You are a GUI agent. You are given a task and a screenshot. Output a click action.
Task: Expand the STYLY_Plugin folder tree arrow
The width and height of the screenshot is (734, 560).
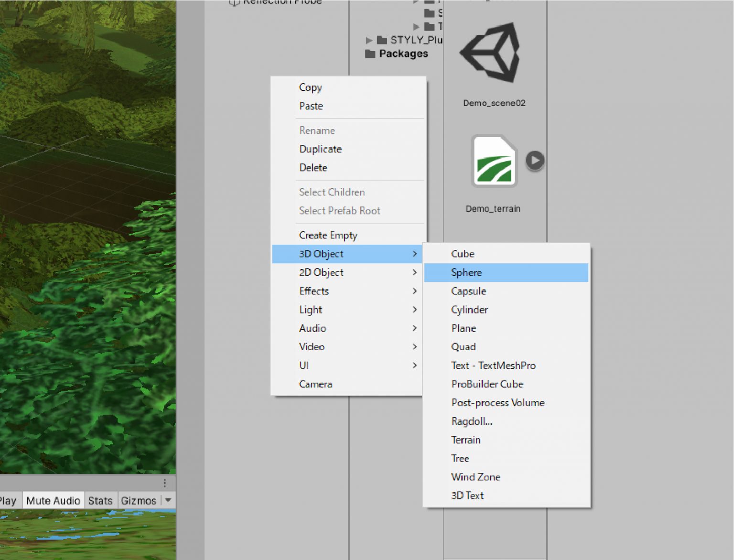pos(369,40)
